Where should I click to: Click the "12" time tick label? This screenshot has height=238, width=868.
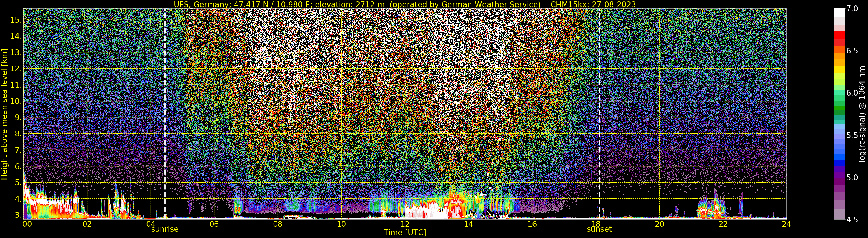[405, 224]
